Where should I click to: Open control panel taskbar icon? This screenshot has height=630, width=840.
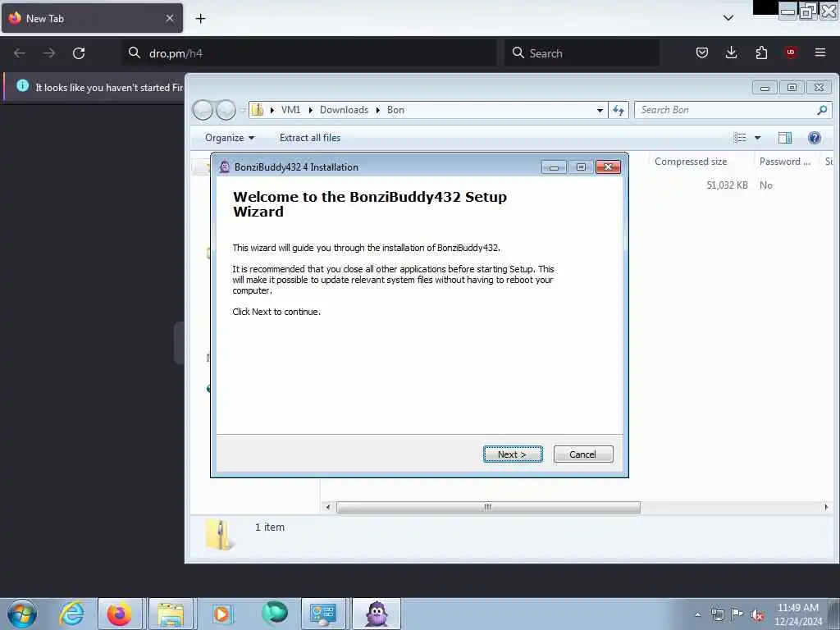pyautogui.click(x=323, y=614)
